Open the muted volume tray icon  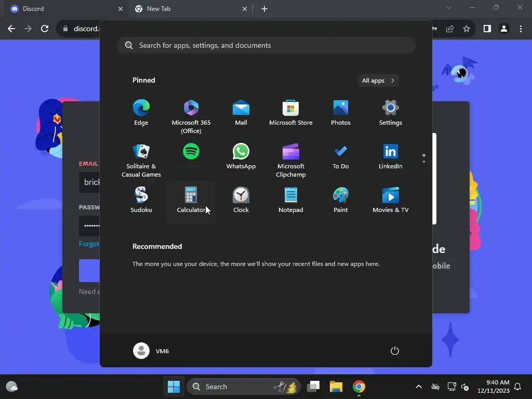465,387
